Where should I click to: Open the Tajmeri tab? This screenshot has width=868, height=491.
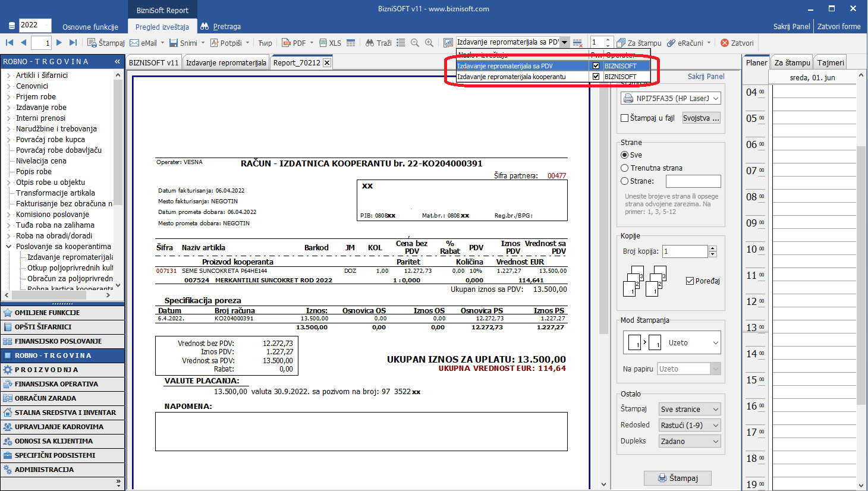click(x=831, y=63)
